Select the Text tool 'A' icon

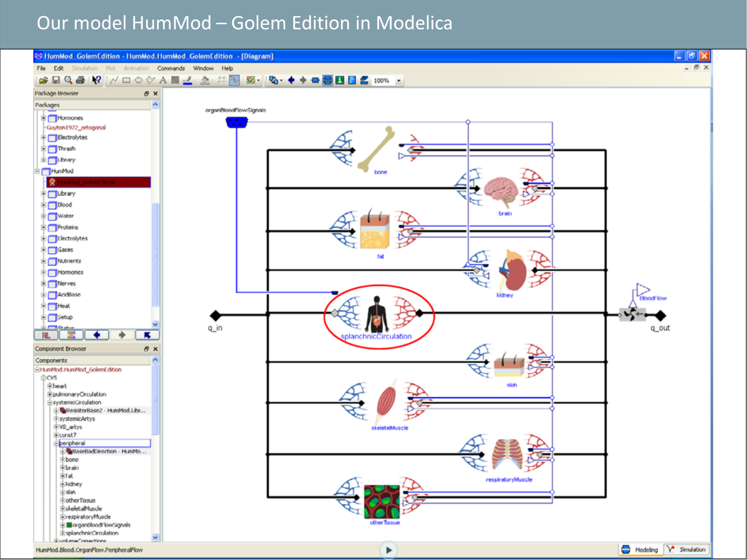(163, 80)
